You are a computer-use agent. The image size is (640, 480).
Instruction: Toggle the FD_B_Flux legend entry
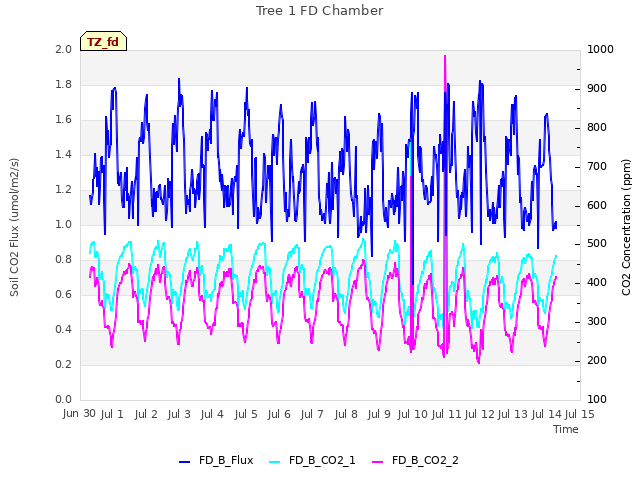click(216, 461)
